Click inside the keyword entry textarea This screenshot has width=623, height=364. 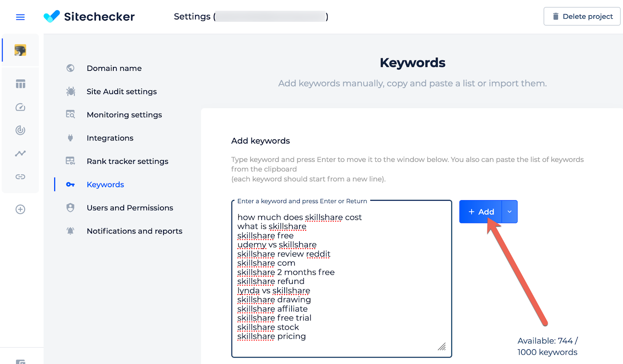tap(341, 279)
